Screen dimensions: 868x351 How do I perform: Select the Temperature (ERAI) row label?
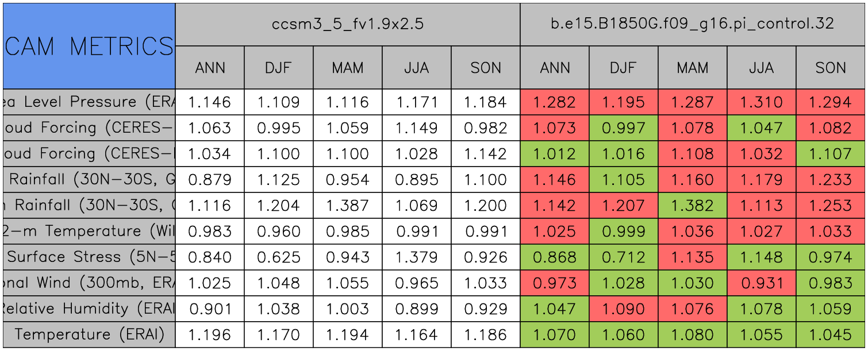coord(89,334)
